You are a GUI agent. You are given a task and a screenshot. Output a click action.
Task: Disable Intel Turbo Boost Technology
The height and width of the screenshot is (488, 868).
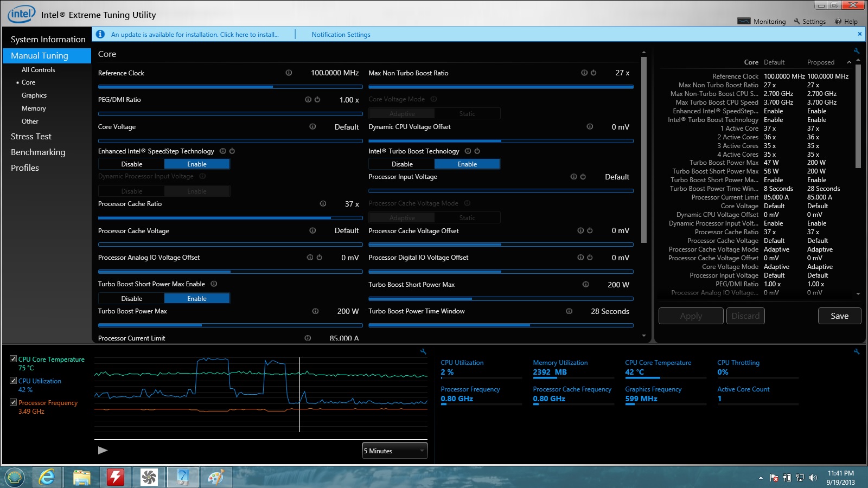pyautogui.click(x=402, y=164)
